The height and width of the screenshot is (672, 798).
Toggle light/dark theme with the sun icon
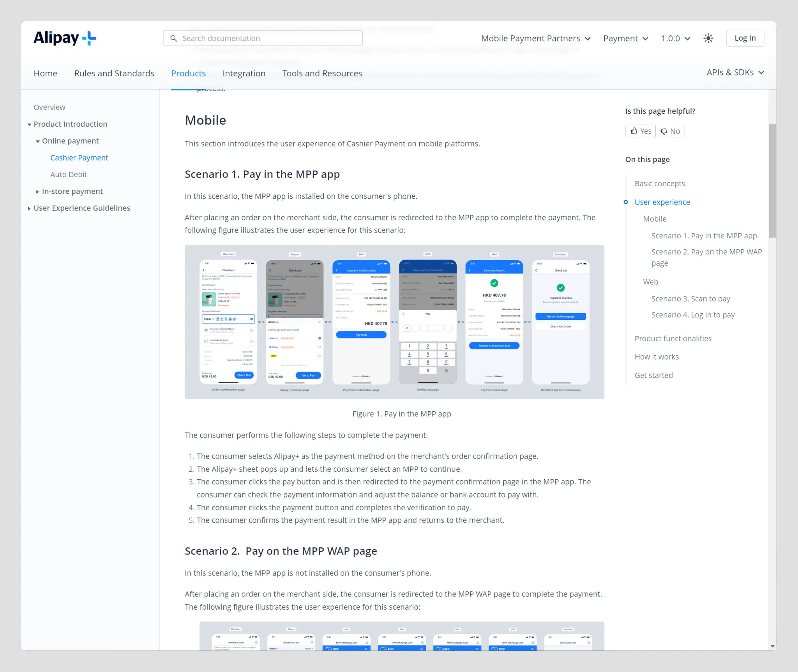point(708,38)
